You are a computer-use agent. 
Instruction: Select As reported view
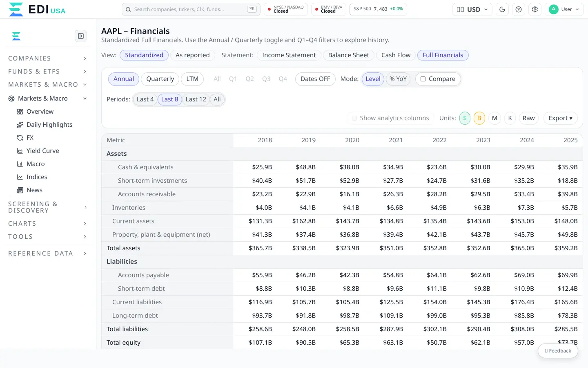(192, 55)
